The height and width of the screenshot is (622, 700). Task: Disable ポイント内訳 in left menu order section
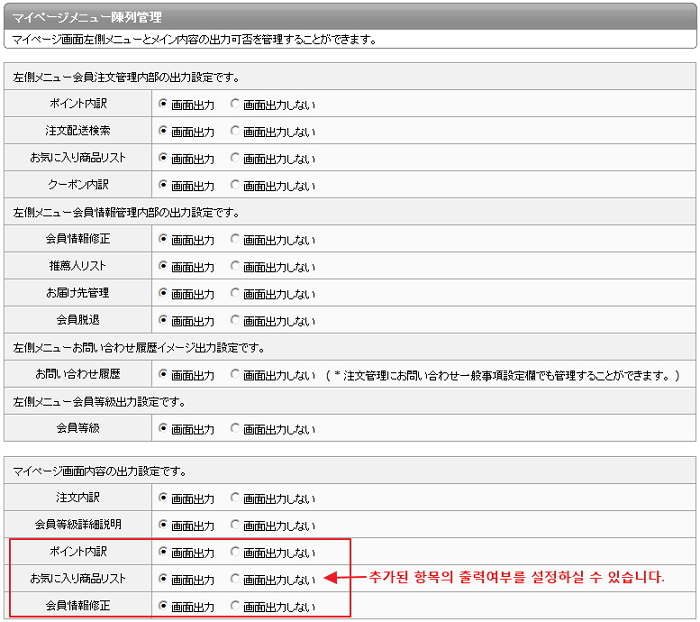click(236, 103)
